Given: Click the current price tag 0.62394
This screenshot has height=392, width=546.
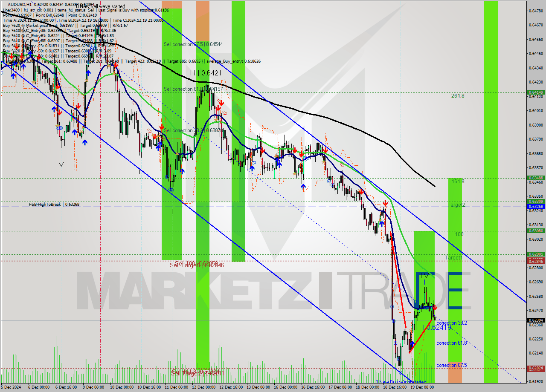Looking at the screenshot, I should [x=536, y=320].
